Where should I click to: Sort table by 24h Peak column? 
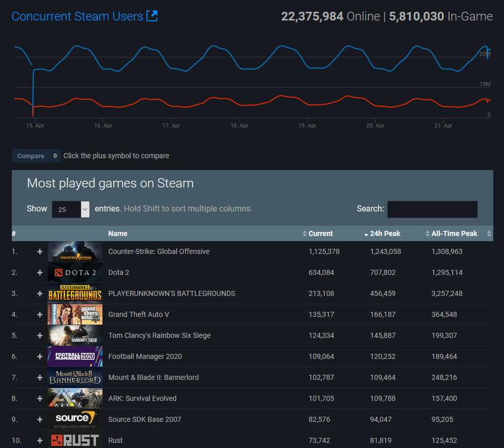pos(385,233)
